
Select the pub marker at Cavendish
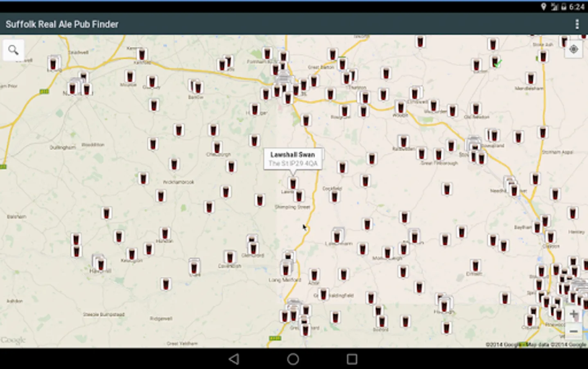[230, 257]
